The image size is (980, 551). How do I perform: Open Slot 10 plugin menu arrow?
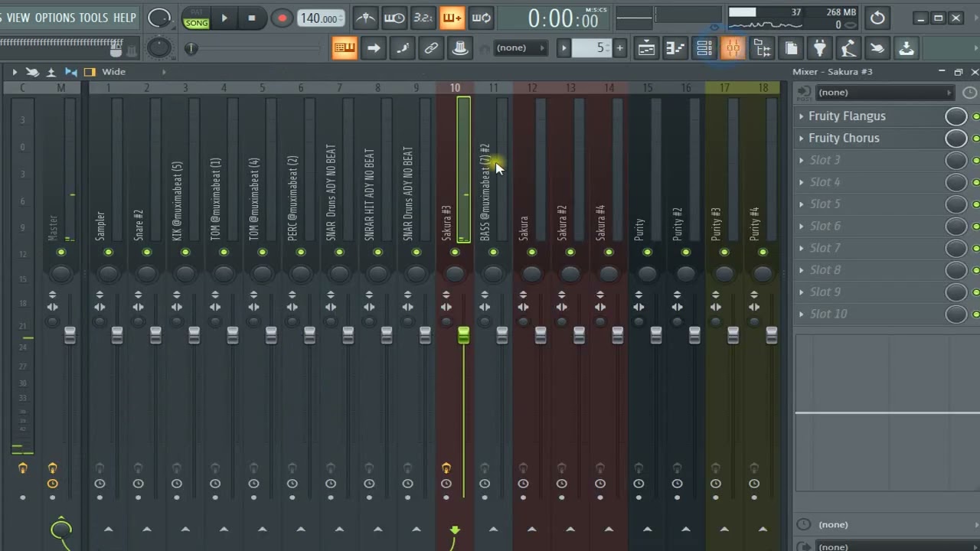click(x=802, y=315)
